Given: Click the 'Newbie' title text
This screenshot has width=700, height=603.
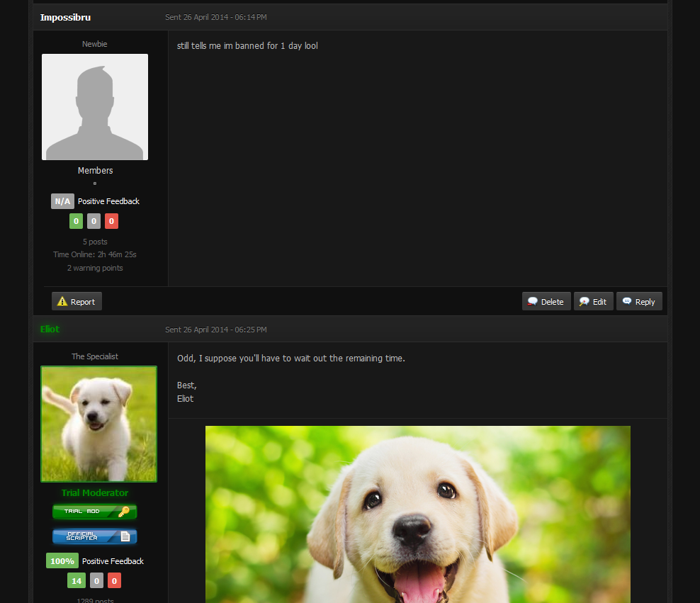Looking at the screenshot, I should tap(95, 44).
